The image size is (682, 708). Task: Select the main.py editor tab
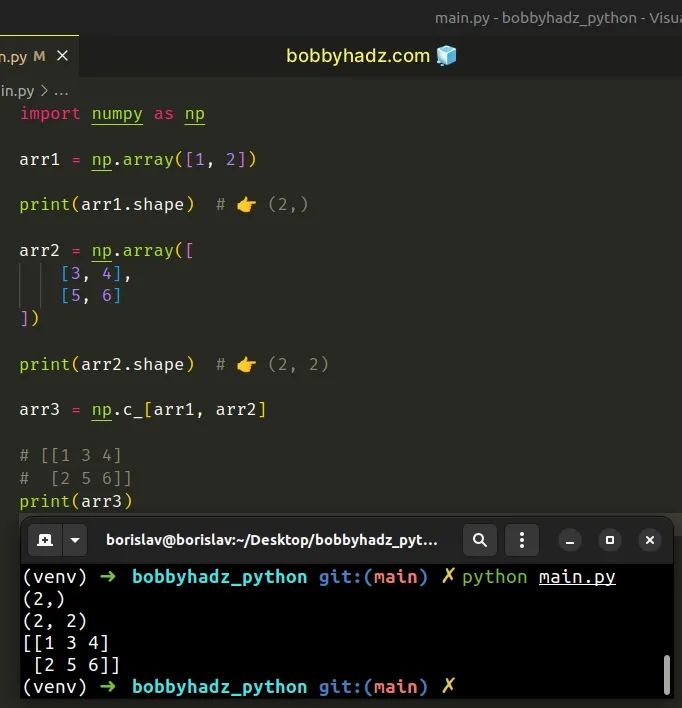coord(38,56)
